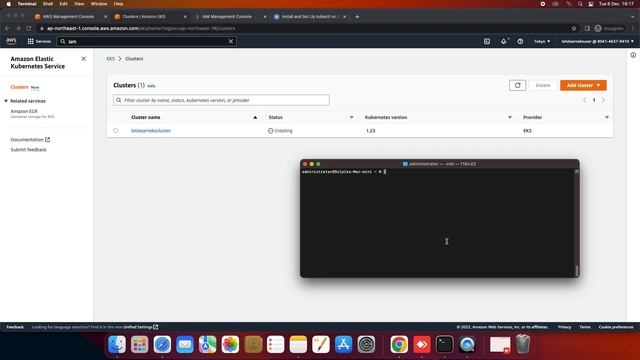Open the View menu in menu bar

point(79,4)
